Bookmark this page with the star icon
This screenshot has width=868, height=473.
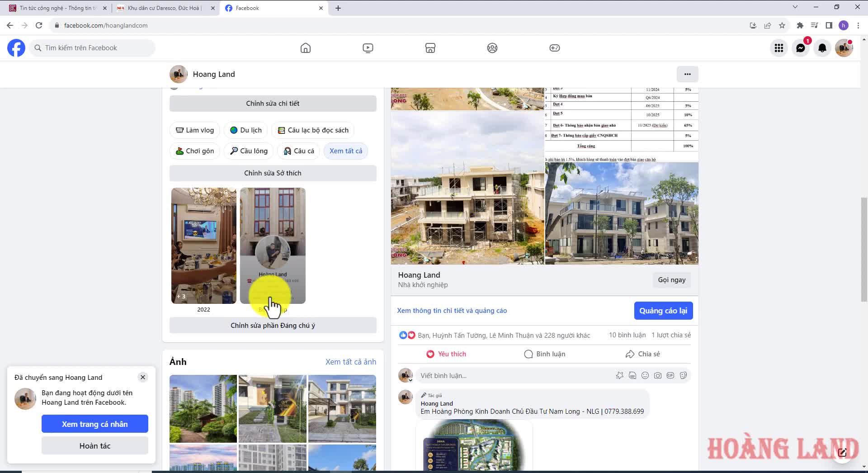pyautogui.click(x=782, y=25)
